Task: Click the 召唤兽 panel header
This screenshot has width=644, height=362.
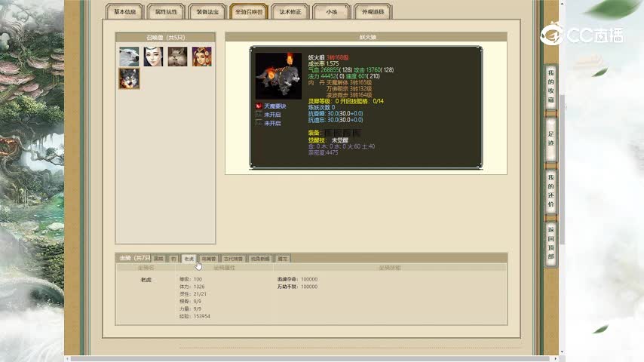Action: point(165,38)
